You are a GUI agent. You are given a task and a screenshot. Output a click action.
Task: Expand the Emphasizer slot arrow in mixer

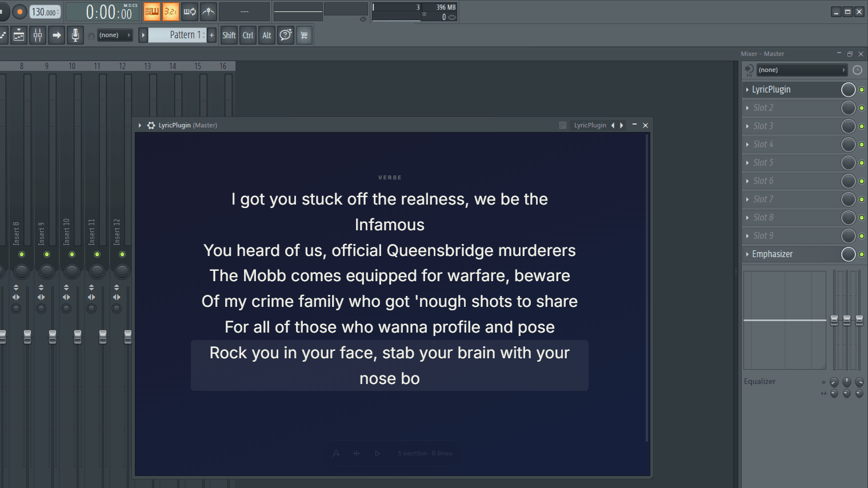[x=747, y=254]
